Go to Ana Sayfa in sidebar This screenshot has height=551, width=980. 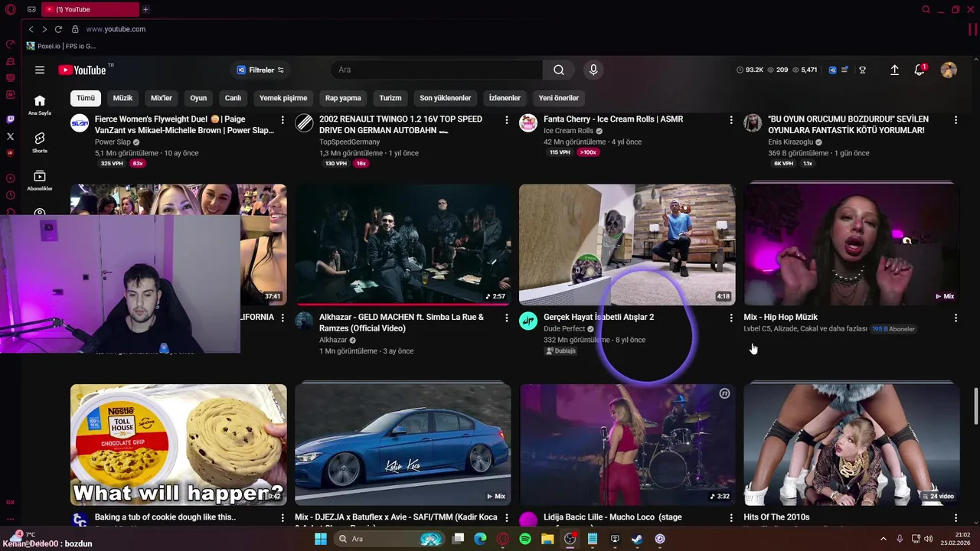click(40, 105)
